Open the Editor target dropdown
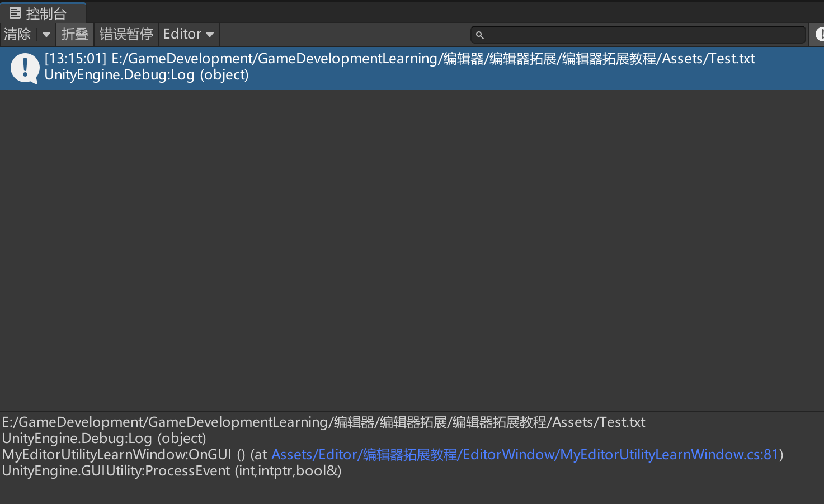The height and width of the screenshot is (504, 824). coord(188,35)
